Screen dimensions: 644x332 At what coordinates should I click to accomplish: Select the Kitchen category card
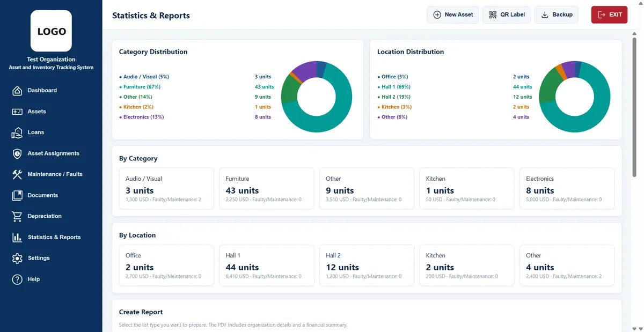(x=467, y=188)
